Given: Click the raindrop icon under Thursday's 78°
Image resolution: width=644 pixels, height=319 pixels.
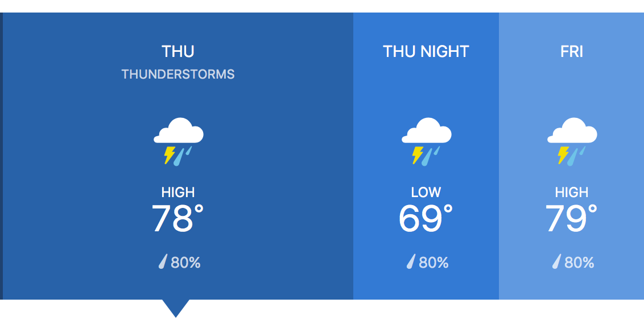Looking at the screenshot, I should point(163,262).
